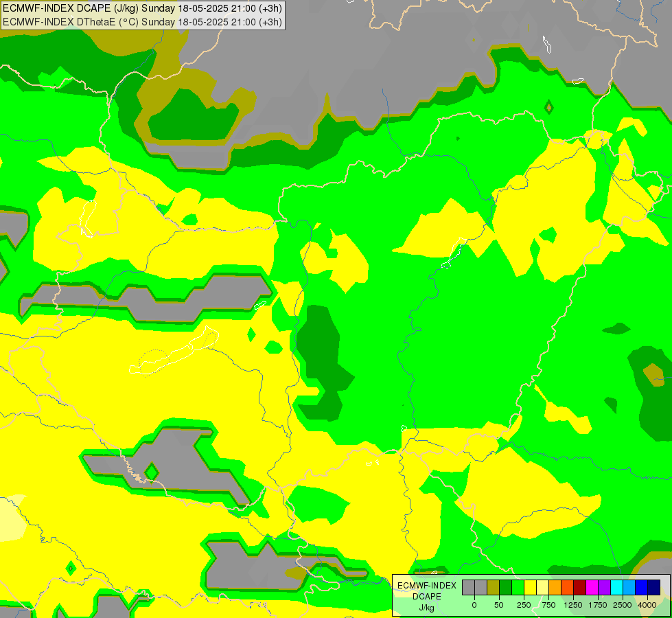Click the bright green legend swatch
672x618 pixels.
tap(518, 587)
